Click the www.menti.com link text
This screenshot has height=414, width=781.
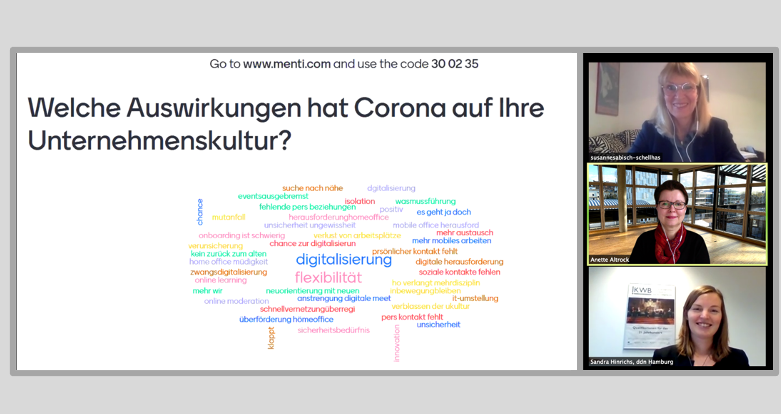tap(286, 64)
